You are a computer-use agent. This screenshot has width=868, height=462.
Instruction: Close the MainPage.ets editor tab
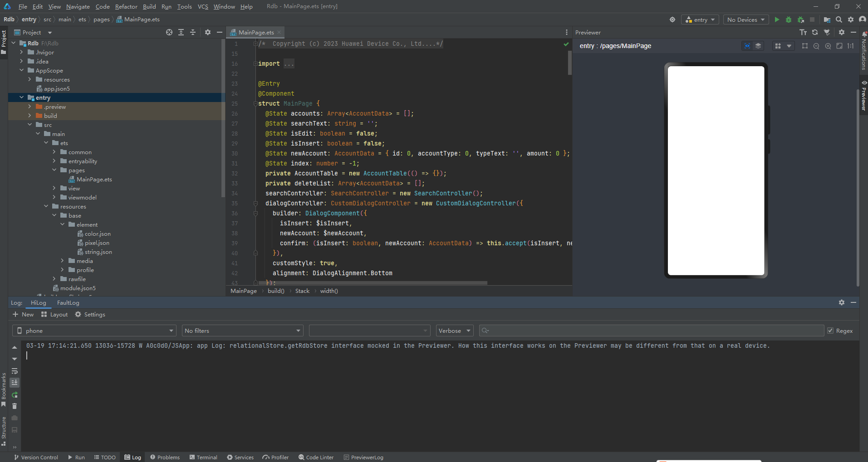(279, 32)
